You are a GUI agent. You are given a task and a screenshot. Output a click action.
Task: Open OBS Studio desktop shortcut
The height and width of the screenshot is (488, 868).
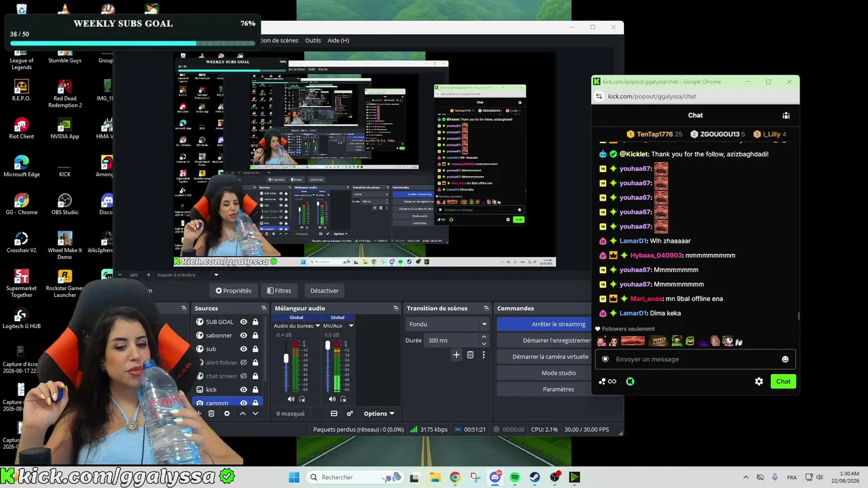pos(65,205)
